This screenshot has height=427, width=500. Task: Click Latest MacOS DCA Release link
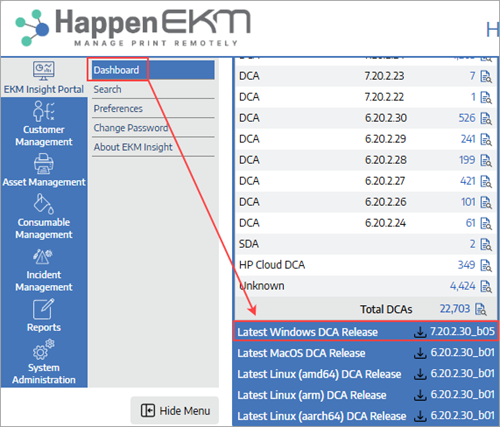(301, 353)
